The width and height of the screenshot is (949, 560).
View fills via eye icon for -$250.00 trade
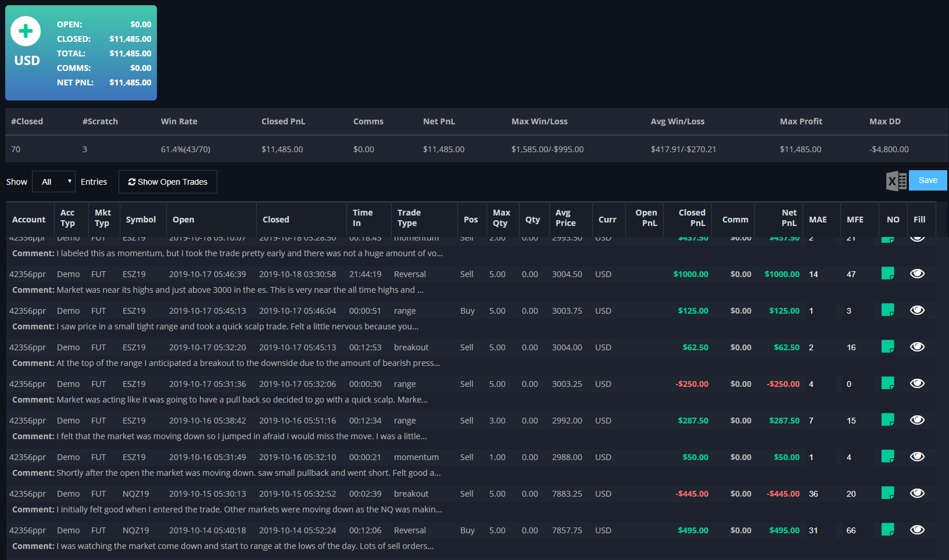point(917,383)
